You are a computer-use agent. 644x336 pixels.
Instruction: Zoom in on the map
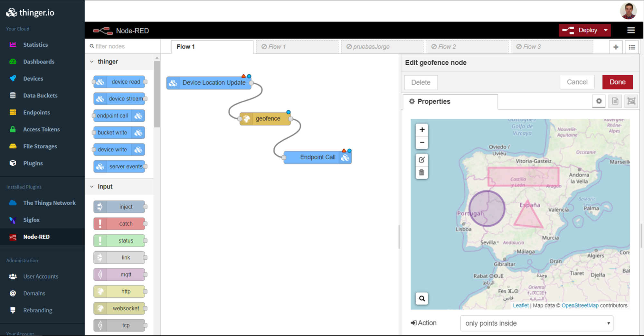(422, 130)
